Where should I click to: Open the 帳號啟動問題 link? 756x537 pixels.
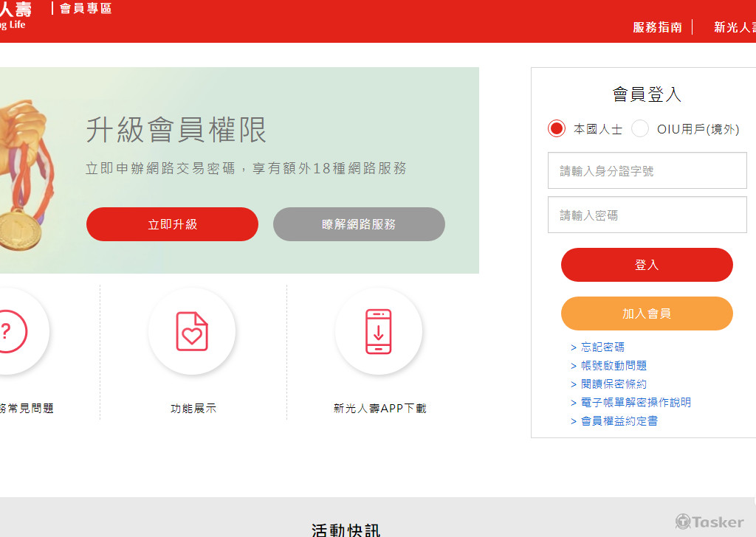click(613, 366)
